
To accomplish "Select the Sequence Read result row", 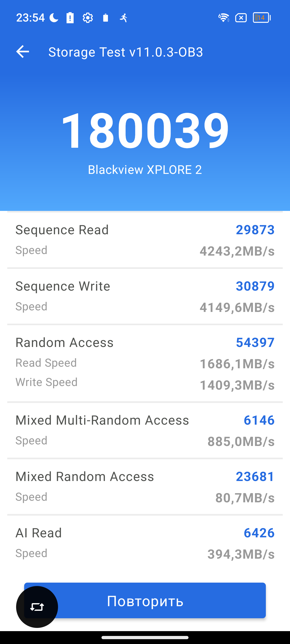I will 145,240.
